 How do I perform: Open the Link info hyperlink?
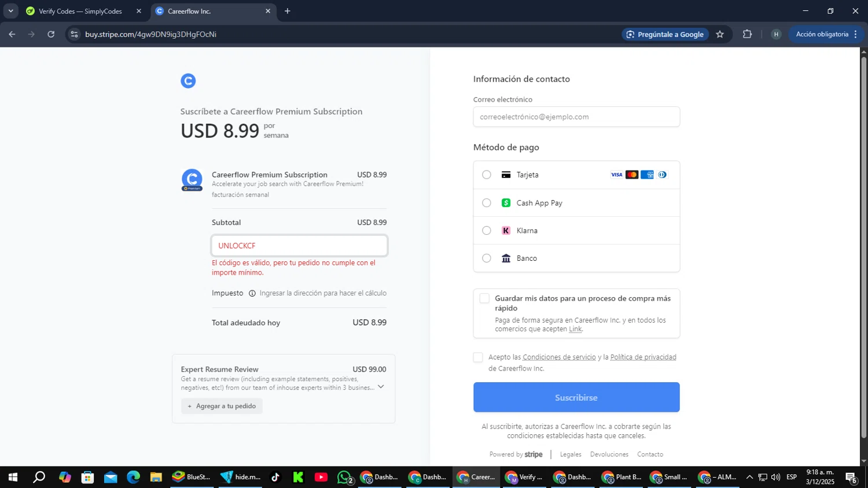[575, 329]
